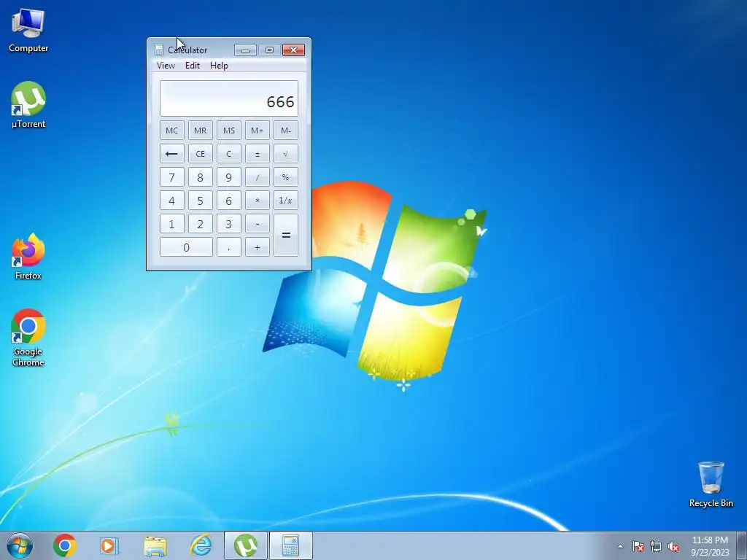Click the multiply (*) button

(x=258, y=201)
